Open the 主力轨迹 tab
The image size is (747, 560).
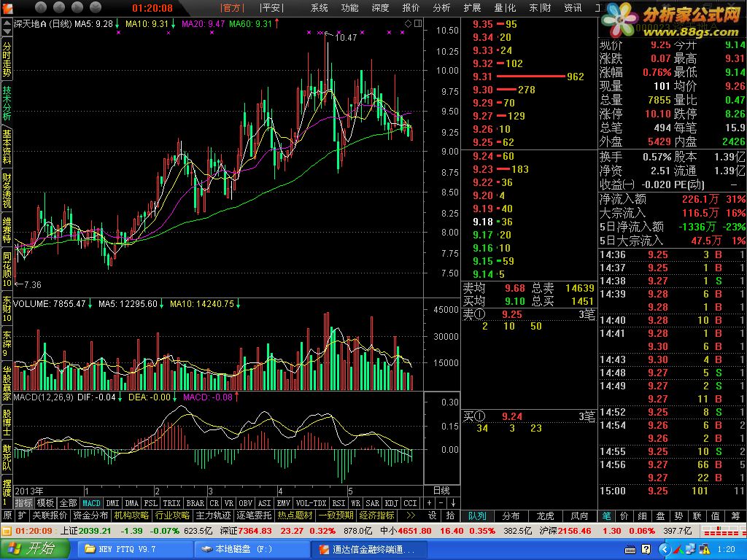pyautogui.click(x=214, y=516)
